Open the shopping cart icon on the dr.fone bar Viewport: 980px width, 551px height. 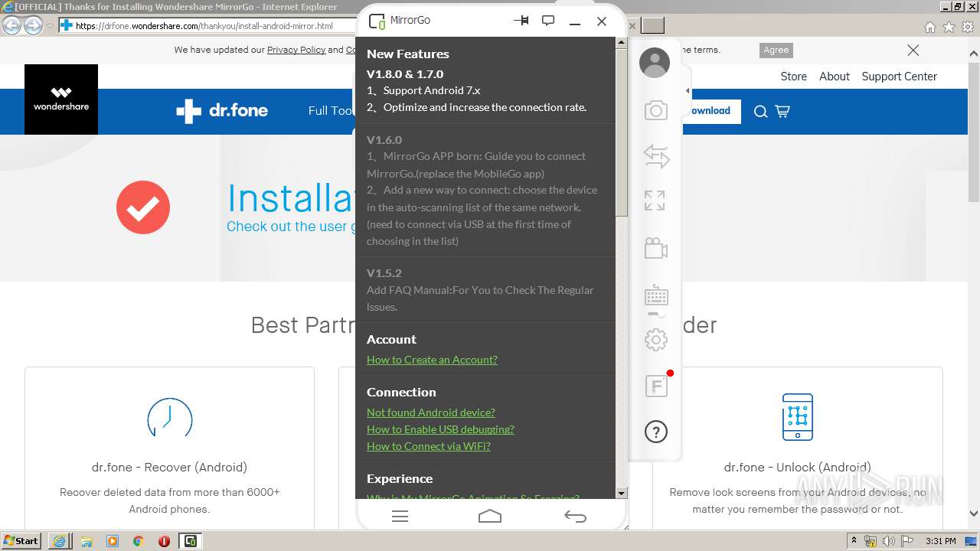tap(782, 112)
